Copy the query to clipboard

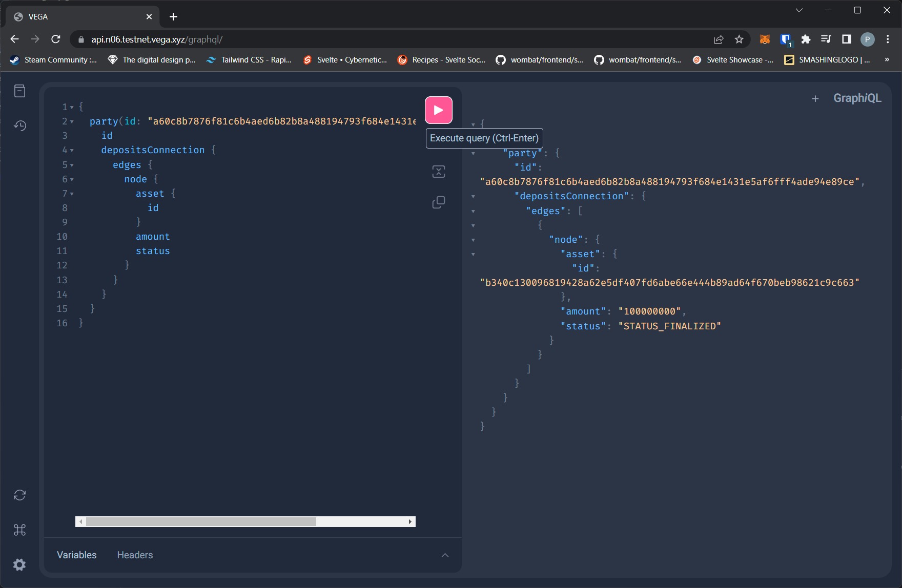click(x=439, y=202)
